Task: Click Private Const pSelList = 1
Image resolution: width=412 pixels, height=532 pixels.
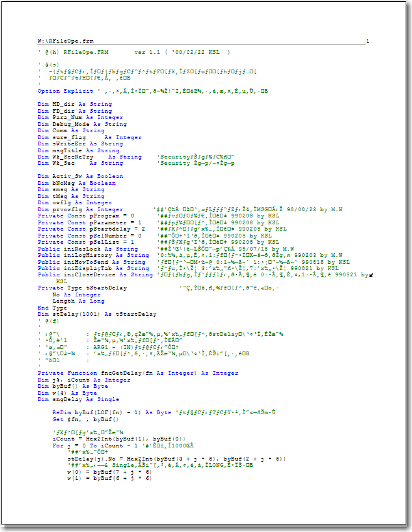Action: [x=86, y=243]
